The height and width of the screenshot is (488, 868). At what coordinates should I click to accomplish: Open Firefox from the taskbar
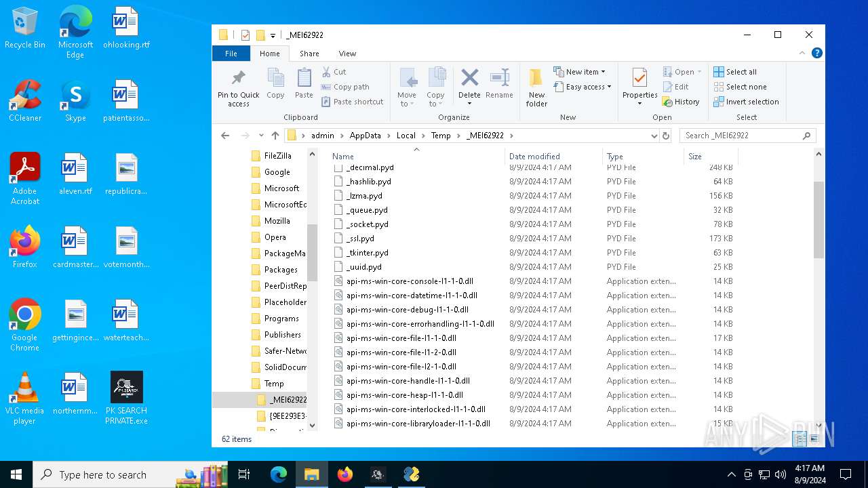345,474
